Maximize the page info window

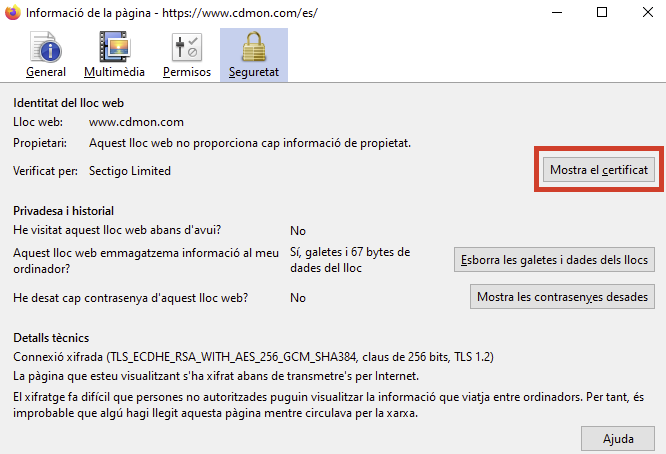[x=602, y=12]
